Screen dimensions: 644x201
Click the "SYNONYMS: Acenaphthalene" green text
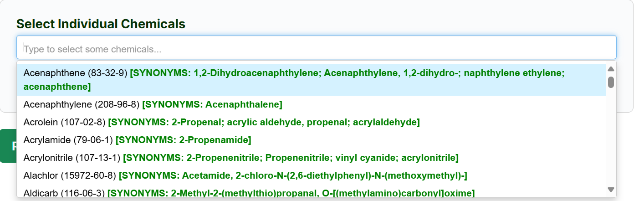[x=212, y=105]
